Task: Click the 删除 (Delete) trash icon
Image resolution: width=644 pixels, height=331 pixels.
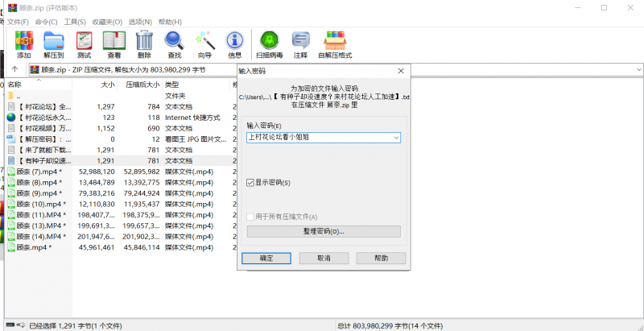Action: coord(144,43)
